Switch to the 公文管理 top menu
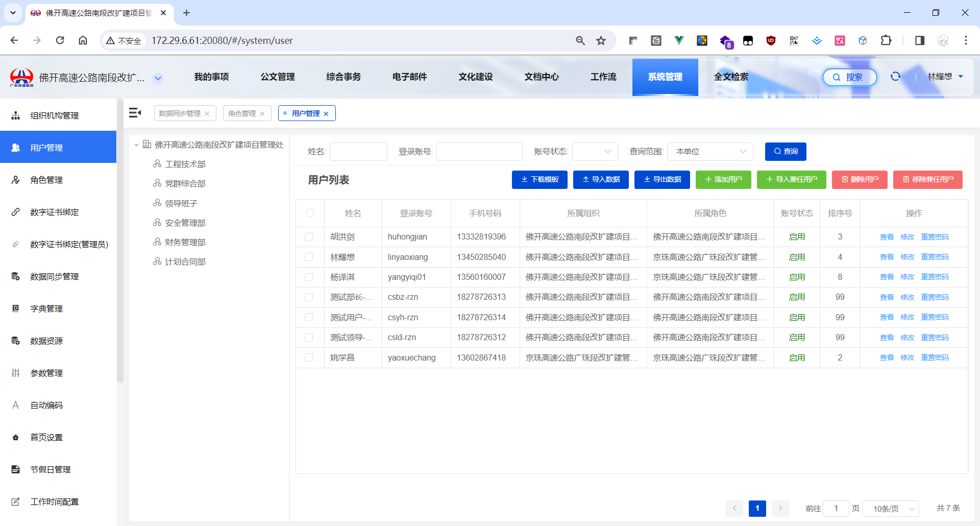Viewport: 980px width, 526px height. (278, 77)
